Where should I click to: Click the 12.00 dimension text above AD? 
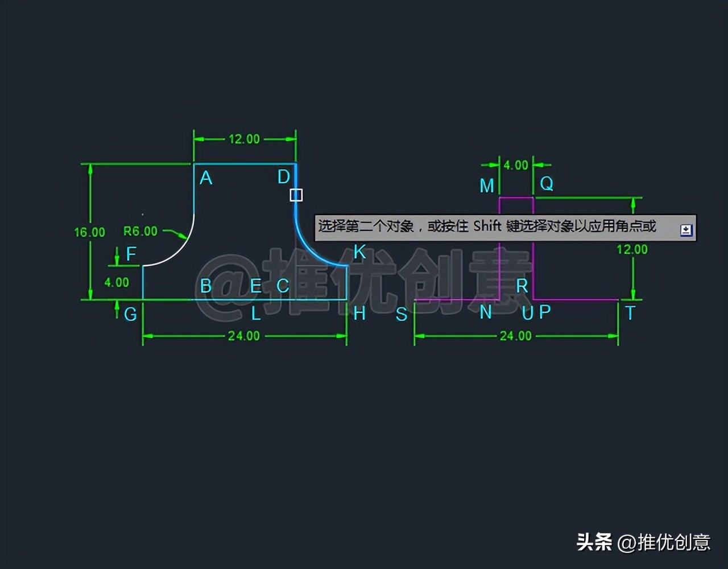coord(244,139)
